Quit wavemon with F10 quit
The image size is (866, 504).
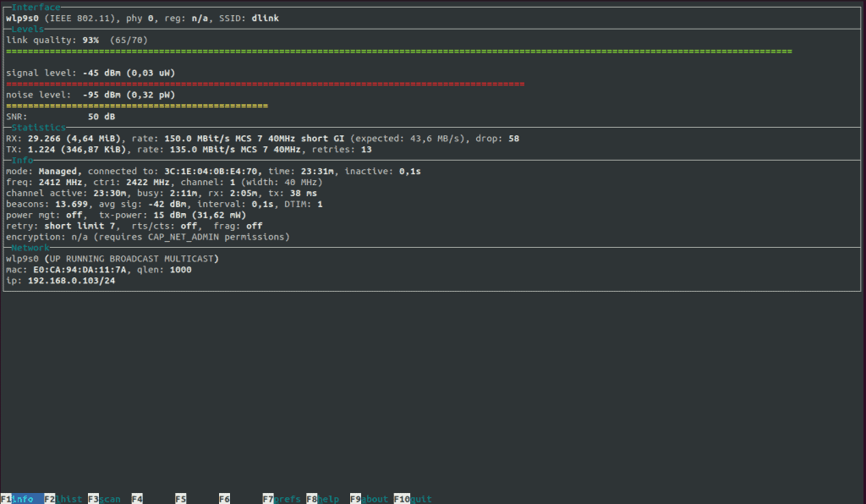(414, 499)
